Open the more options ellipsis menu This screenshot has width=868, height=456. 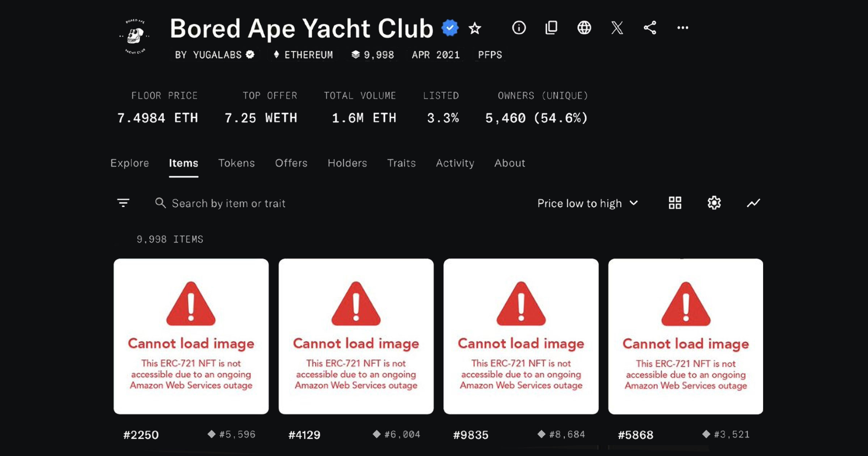682,28
